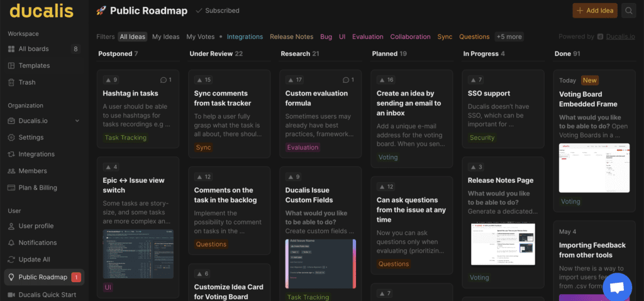Filter by Sync label
This screenshot has width=644, height=301.
tap(445, 36)
